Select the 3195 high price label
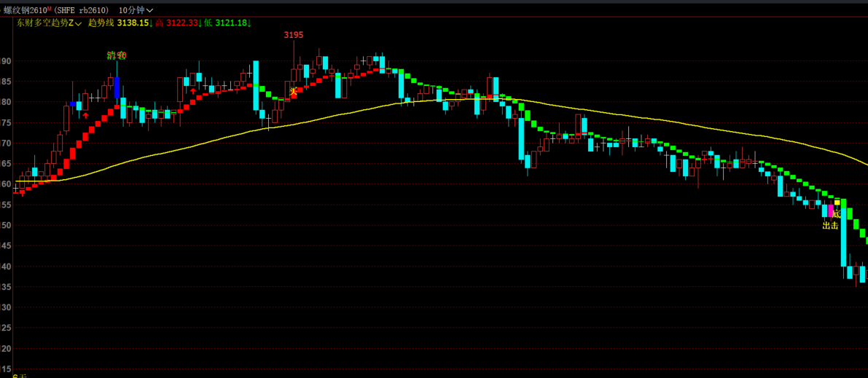The width and height of the screenshot is (868, 378). tap(294, 35)
